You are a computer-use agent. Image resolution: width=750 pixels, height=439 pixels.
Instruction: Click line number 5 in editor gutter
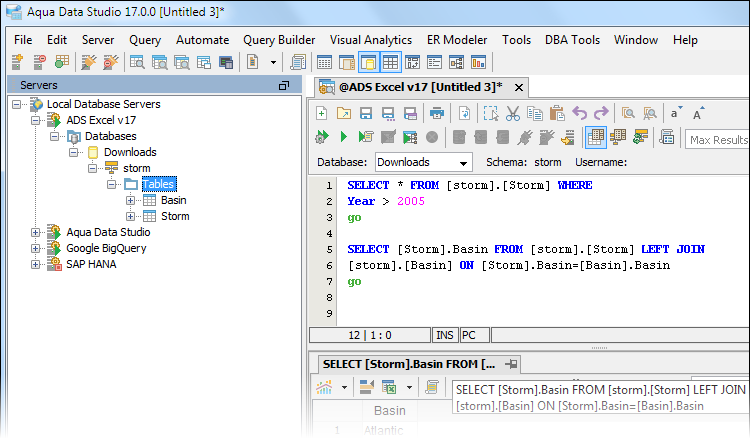coord(329,250)
